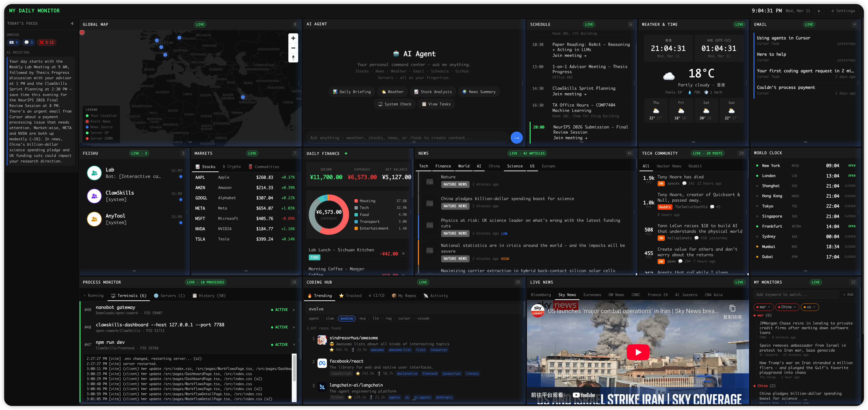This screenshot has height=410, width=868.
Task: Run System Check from AI Agent
Action: (395, 104)
